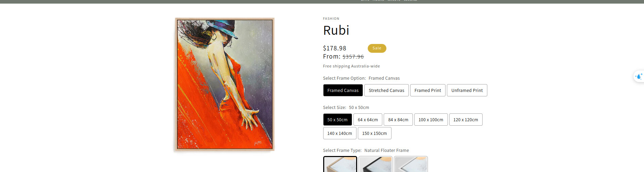Screen dimensions: 644x172
Task: Select Framed Print option
Action: [428, 90]
